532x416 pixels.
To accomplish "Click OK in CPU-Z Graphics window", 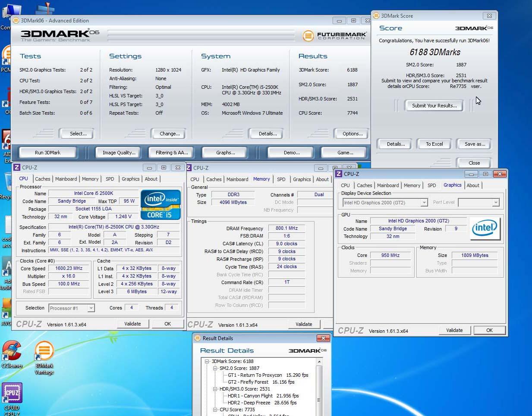I will [x=489, y=330].
